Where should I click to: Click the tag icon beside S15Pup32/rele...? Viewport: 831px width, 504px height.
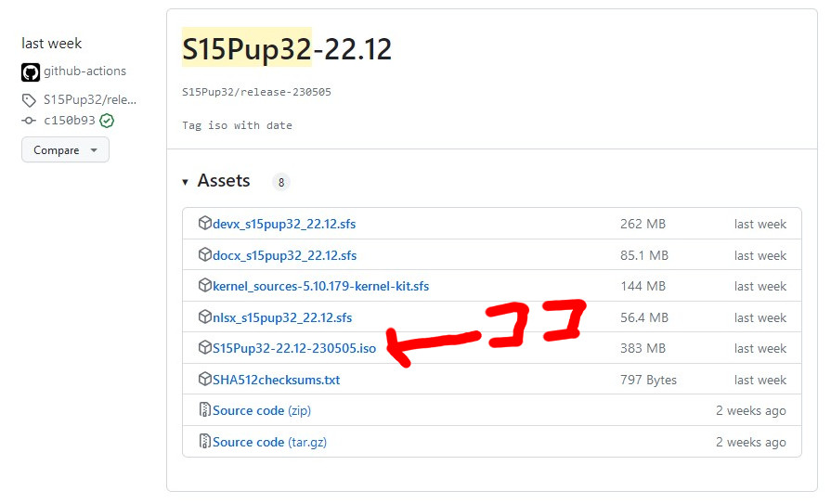(x=29, y=100)
